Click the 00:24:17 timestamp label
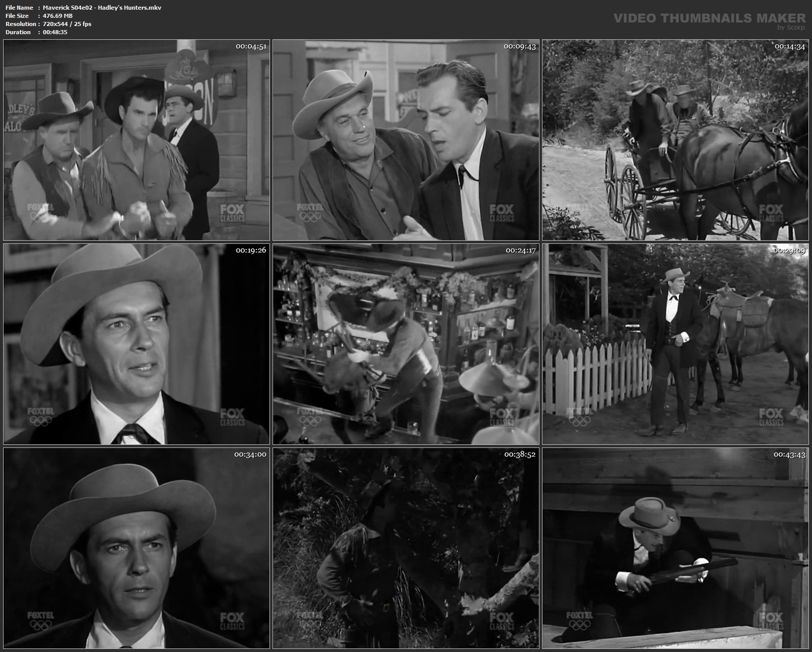The width and height of the screenshot is (812, 652). pyautogui.click(x=520, y=250)
